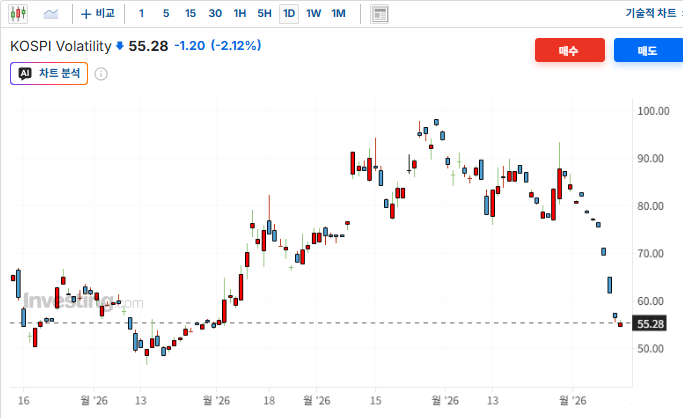The width and height of the screenshot is (683, 418).
Task: Click the 18 date label on time axis
Action: [x=269, y=401]
